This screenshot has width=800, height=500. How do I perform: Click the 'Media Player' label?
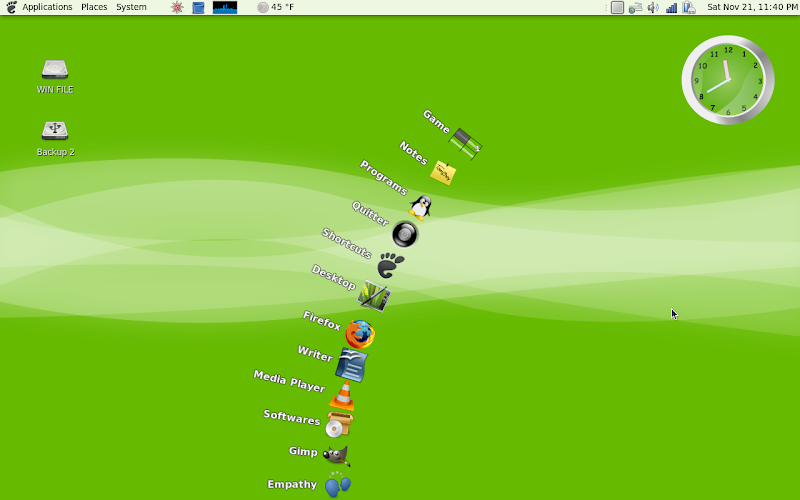pyautogui.click(x=289, y=381)
